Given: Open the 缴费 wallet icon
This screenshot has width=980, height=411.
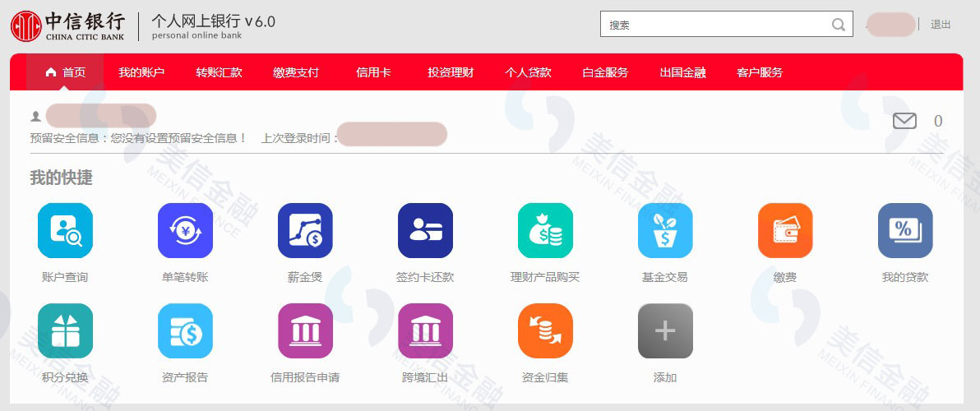Looking at the screenshot, I should click(786, 230).
